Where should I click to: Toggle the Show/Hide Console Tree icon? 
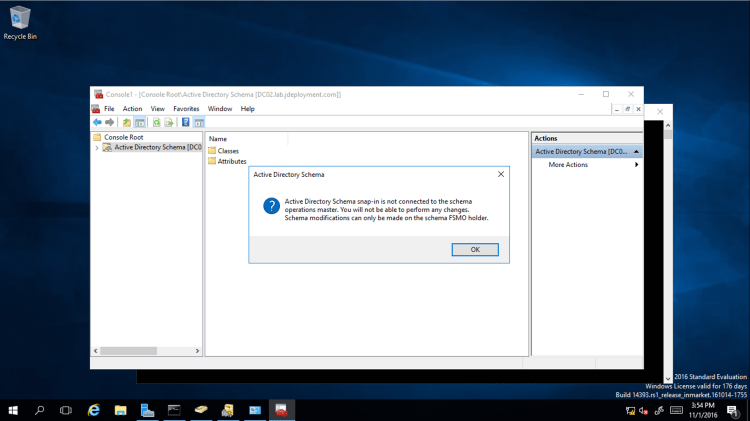[140, 122]
